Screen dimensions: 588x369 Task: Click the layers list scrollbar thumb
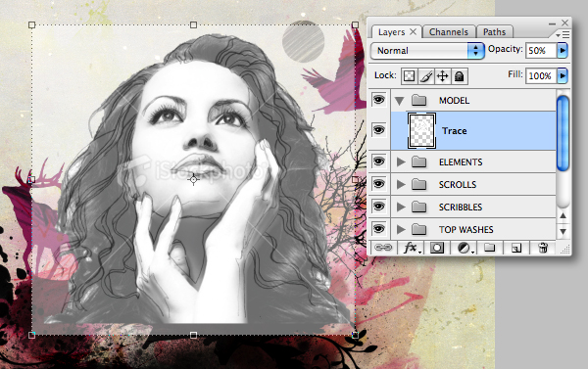coord(563,133)
